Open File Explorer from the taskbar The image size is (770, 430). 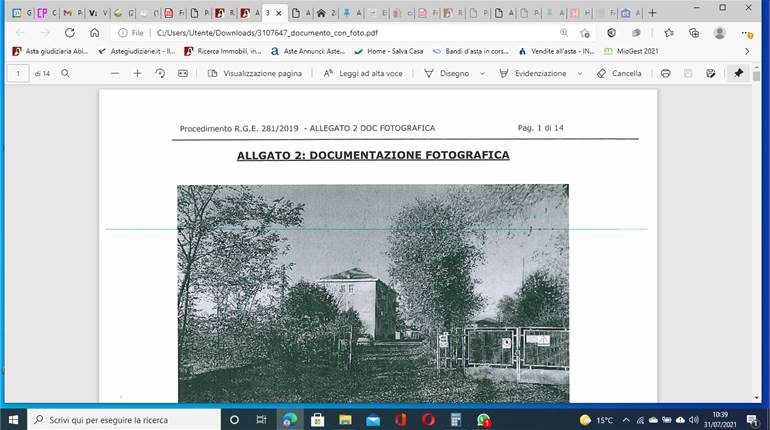345,420
